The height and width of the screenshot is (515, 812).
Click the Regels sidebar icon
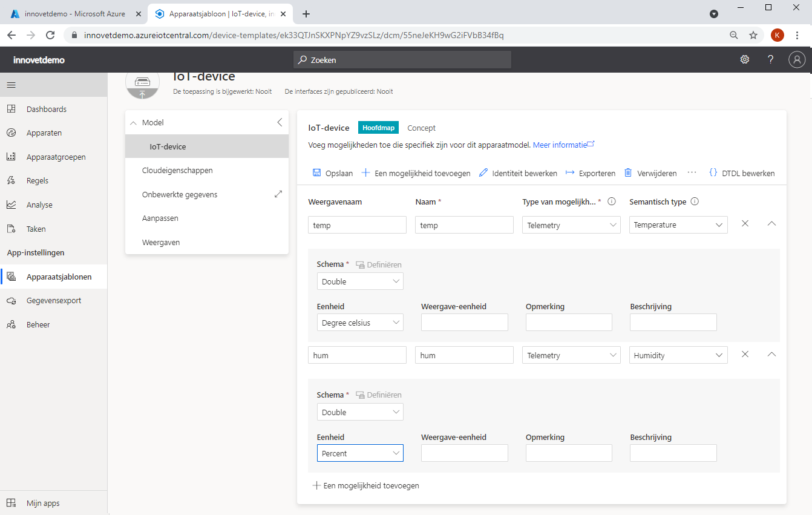pyautogui.click(x=11, y=180)
